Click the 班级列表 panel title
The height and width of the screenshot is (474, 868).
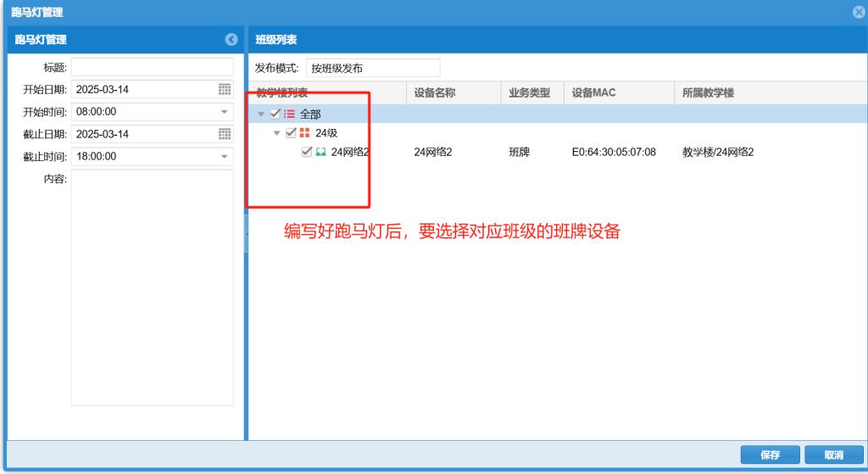point(276,40)
